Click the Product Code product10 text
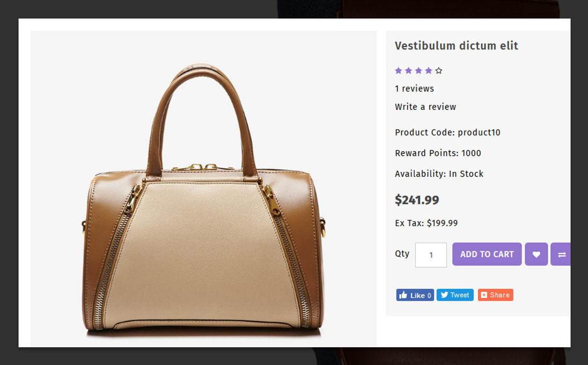This screenshot has height=365, width=588. (x=447, y=133)
